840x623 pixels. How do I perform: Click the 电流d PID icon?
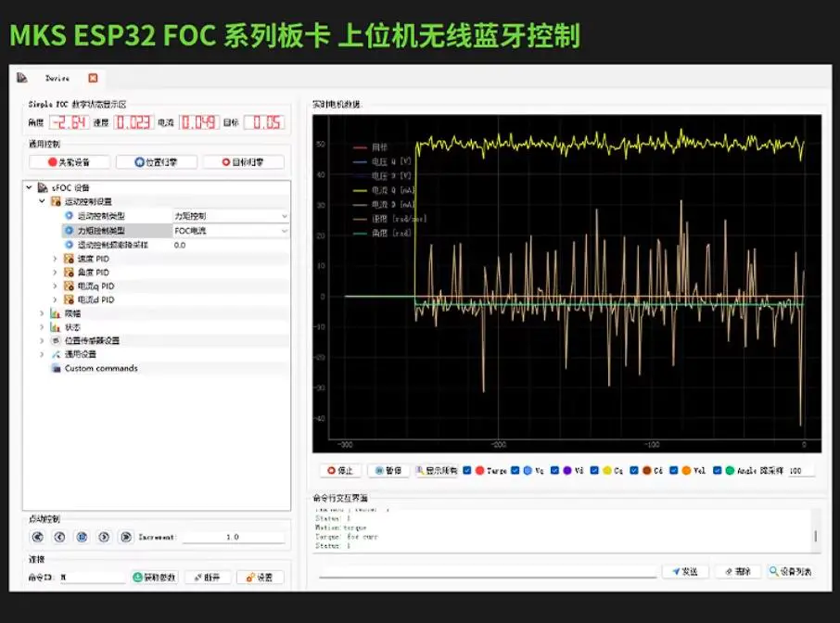[70, 300]
